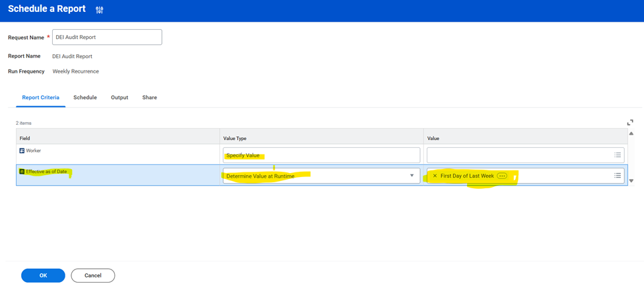Screen dimensions: 644x286
Task: Switch to the Schedule tab
Action: tap(85, 98)
